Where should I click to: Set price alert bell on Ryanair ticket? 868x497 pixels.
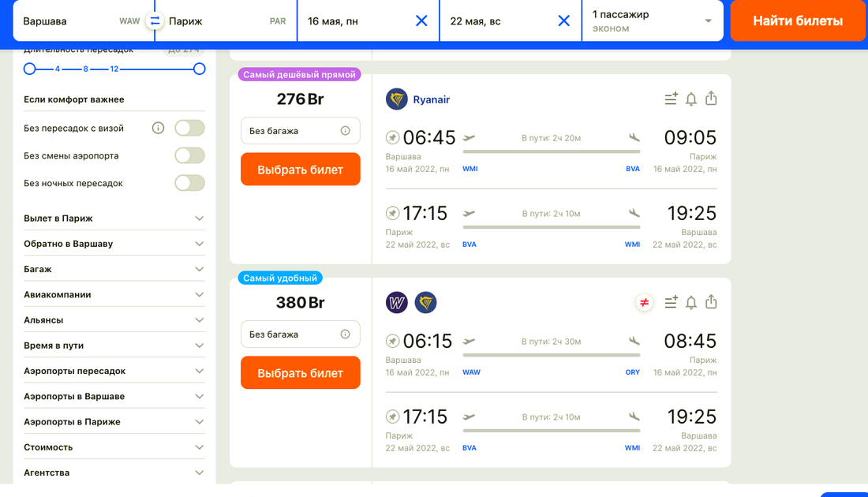[691, 99]
